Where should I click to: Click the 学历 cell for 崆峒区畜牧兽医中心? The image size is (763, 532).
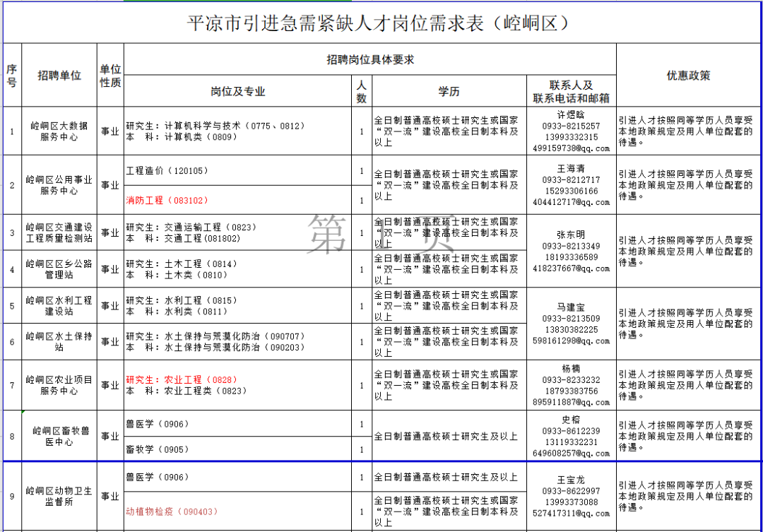(x=449, y=436)
